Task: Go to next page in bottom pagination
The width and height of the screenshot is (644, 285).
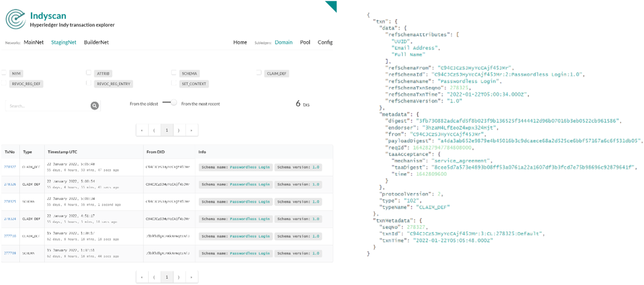Action: (x=179, y=277)
